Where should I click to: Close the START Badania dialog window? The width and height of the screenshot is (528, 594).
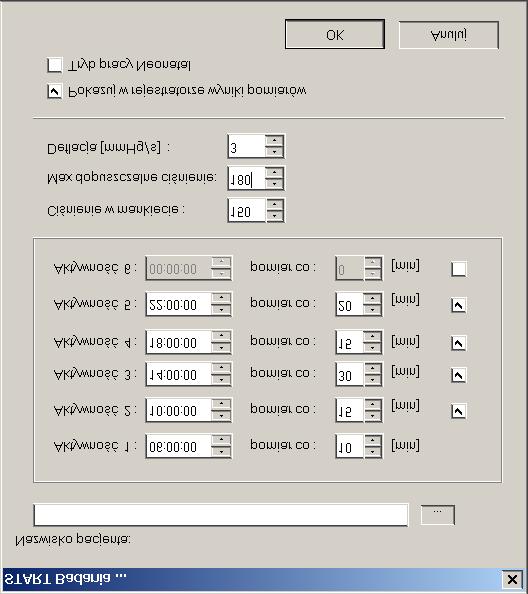tap(512, 579)
